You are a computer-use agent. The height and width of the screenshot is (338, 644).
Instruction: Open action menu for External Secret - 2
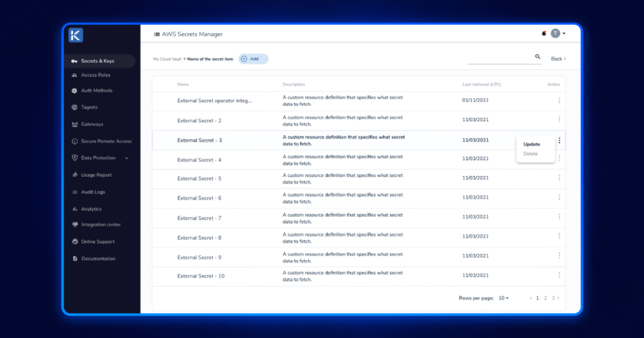click(559, 119)
